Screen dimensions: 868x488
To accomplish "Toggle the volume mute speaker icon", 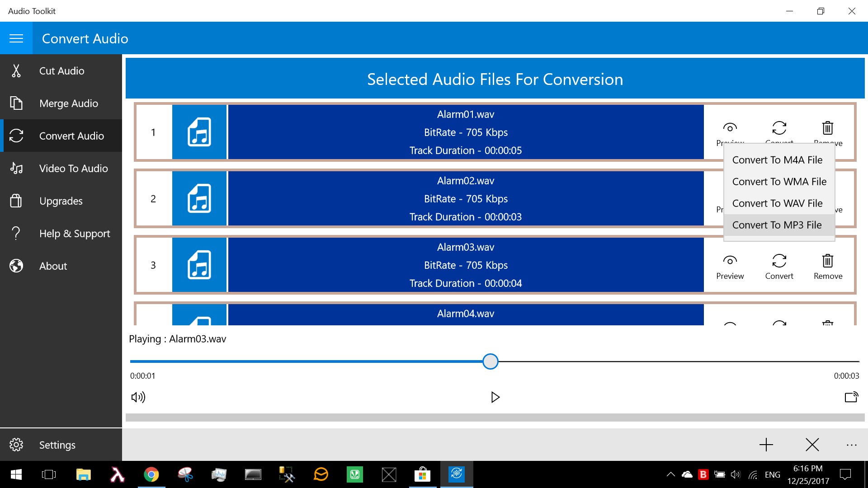I will (x=138, y=397).
